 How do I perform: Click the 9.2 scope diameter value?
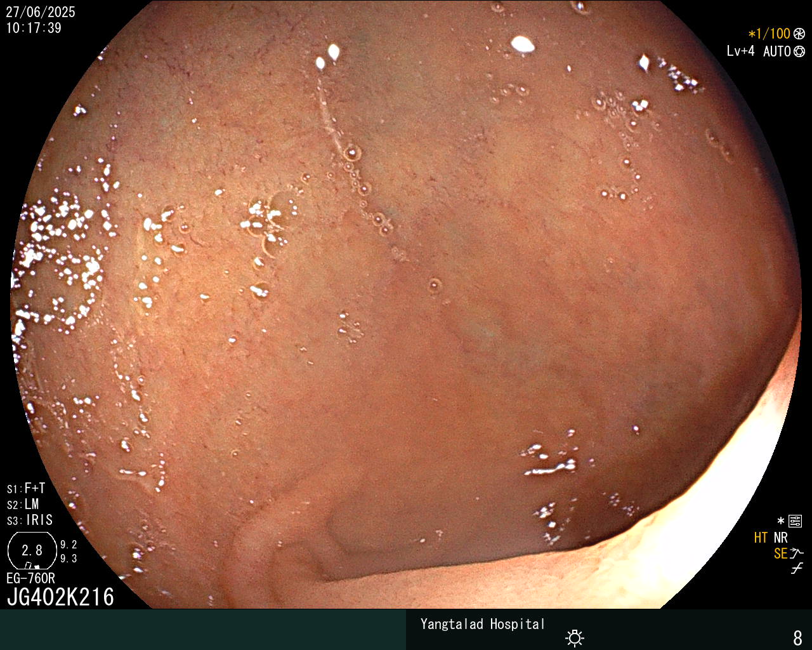(69, 545)
